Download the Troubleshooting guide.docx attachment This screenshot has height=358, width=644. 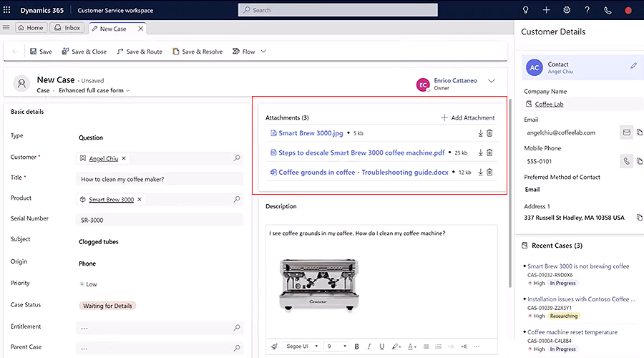point(480,173)
